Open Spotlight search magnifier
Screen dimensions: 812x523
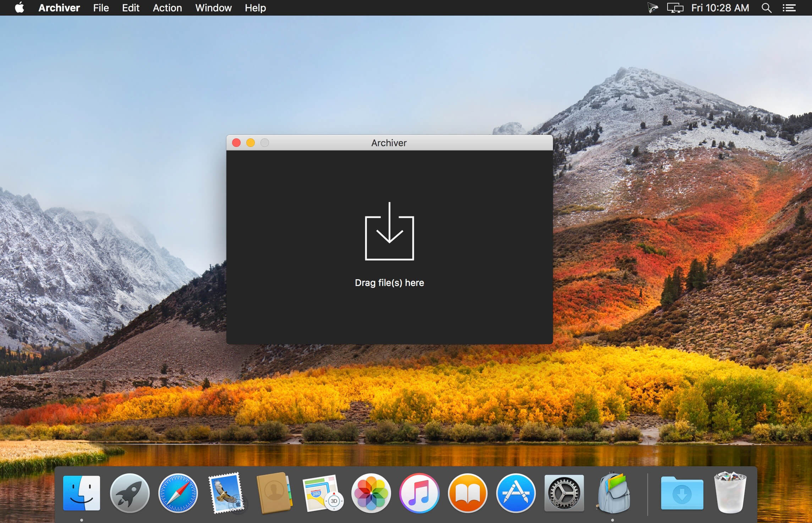pyautogui.click(x=766, y=8)
